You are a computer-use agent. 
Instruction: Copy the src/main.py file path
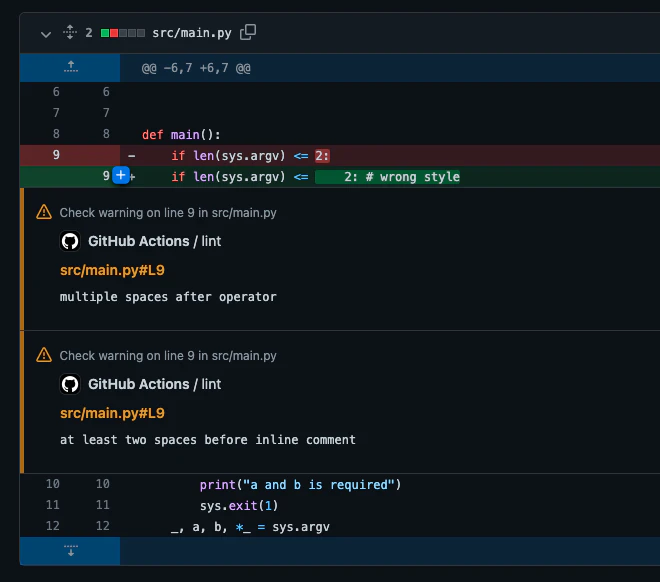coord(248,32)
